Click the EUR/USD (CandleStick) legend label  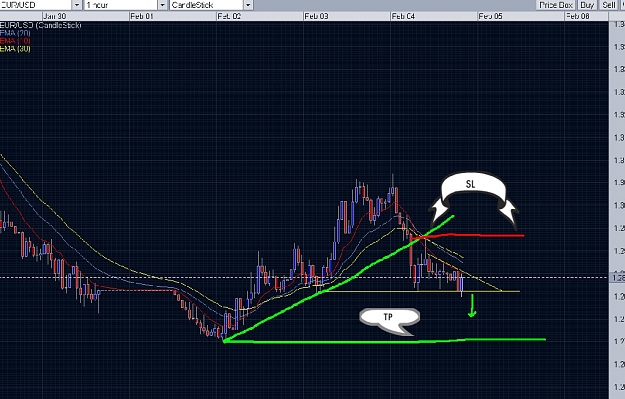click(40, 25)
